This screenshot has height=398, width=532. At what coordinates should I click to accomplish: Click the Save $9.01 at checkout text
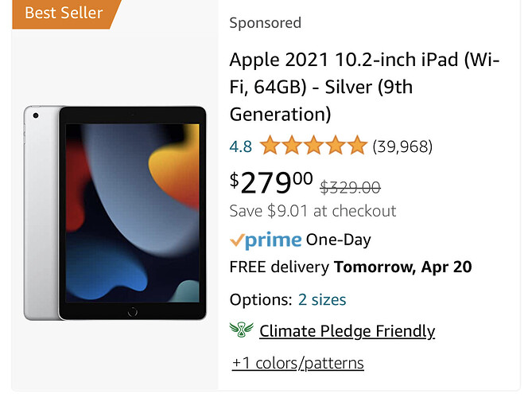point(313,211)
